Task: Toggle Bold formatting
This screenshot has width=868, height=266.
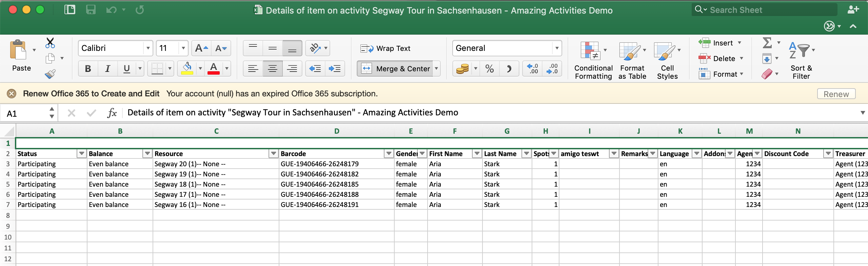Action: click(88, 69)
